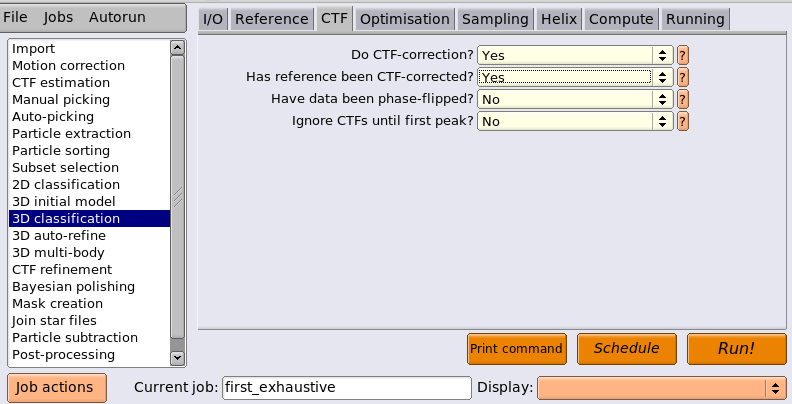Switch to the Sampling tab
The image size is (792, 404).
tap(495, 19)
